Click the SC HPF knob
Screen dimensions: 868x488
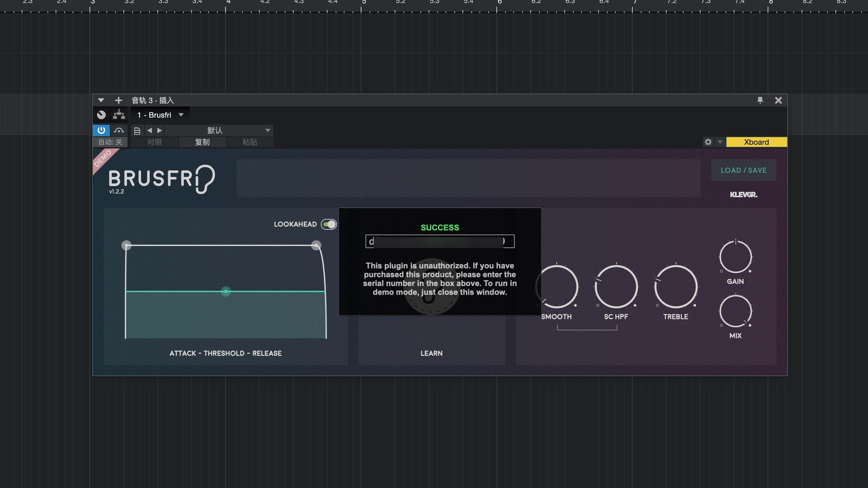[616, 286]
